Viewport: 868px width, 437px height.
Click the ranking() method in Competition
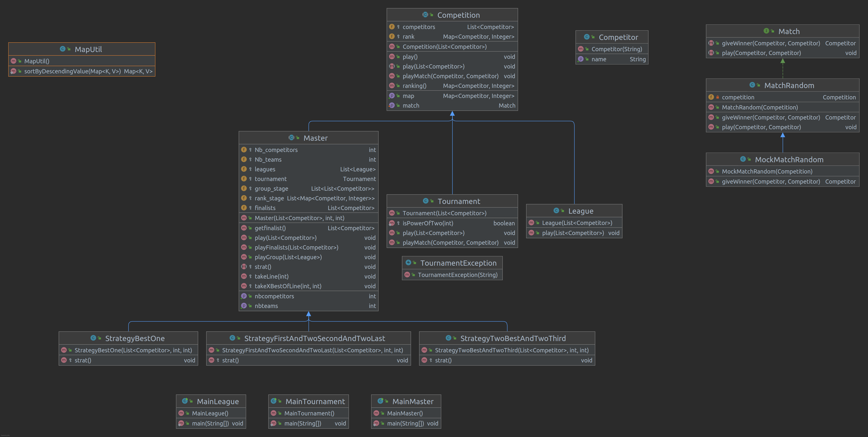[452, 86]
